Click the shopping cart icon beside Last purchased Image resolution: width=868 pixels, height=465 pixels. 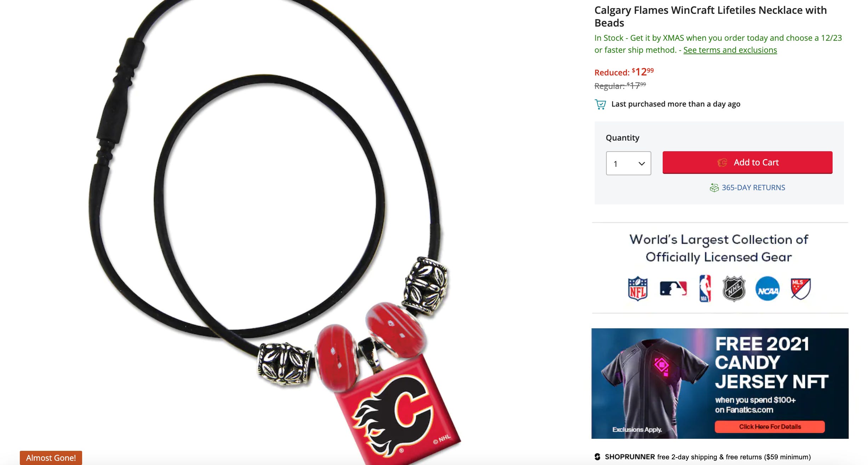click(x=600, y=104)
